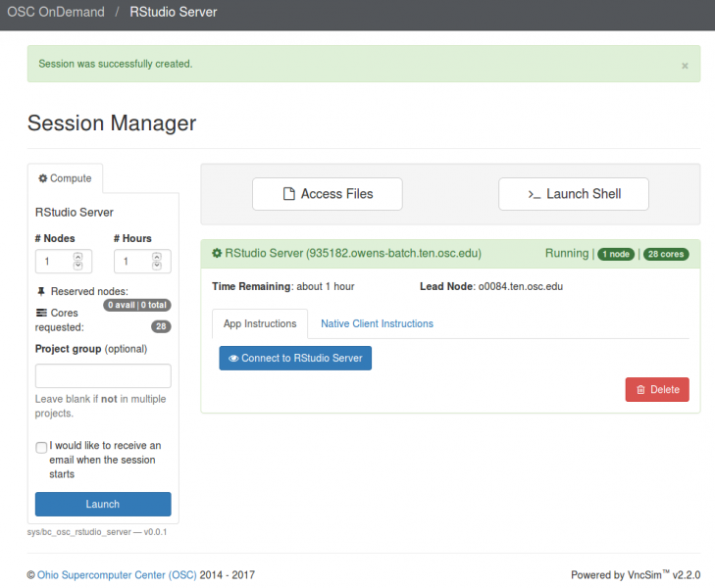The width and height of the screenshot is (715, 588).
Task: Focus the Hours number field
Action: 142,262
